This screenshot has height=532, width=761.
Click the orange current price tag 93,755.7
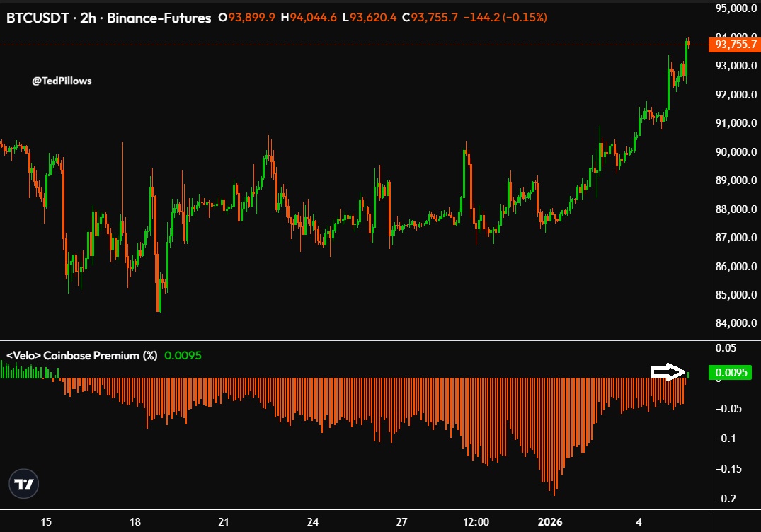click(x=736, y=44)
